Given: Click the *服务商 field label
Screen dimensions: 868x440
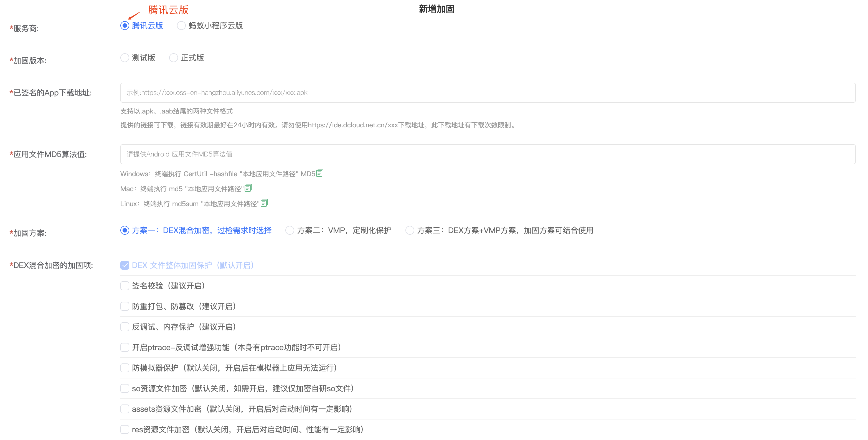Looking at the screenshot, I should (24, 28).
